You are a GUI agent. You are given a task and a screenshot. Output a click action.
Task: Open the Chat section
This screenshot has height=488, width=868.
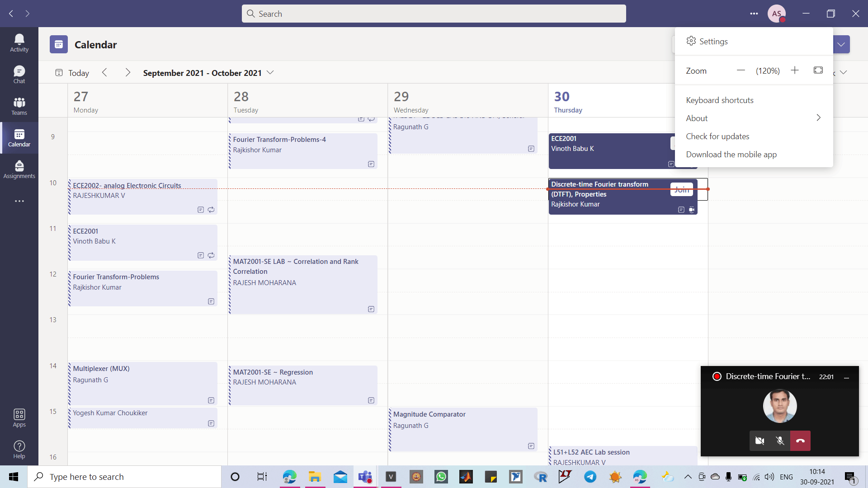[x=19, y=75]
